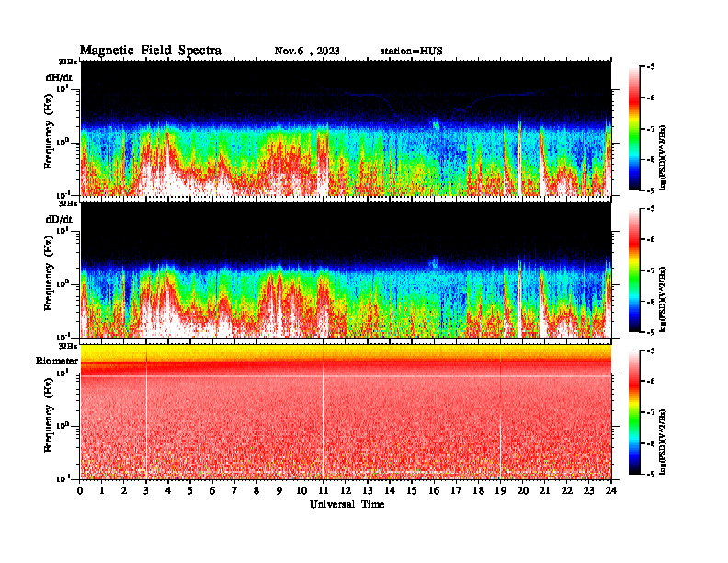Image resolution: width=728 pixels, height=563 pixels.
Task: Click hour "14" on the Universal Time axis
Action: pyautogui.click(x=390, y=490)
